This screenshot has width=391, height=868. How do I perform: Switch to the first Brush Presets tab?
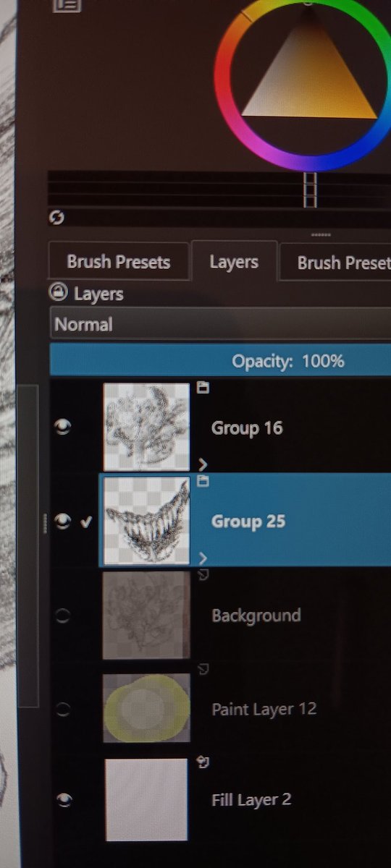click(118, 262)
